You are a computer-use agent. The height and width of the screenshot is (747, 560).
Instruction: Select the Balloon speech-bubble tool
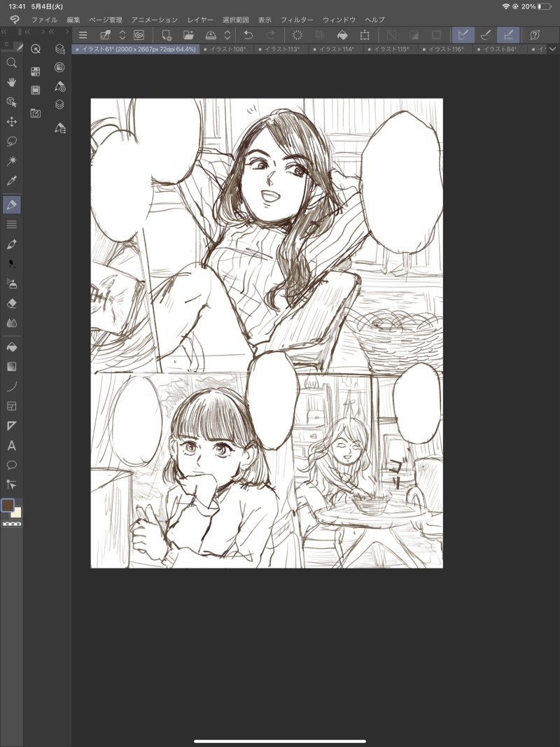pyautogui.click(x=11, y=465)
